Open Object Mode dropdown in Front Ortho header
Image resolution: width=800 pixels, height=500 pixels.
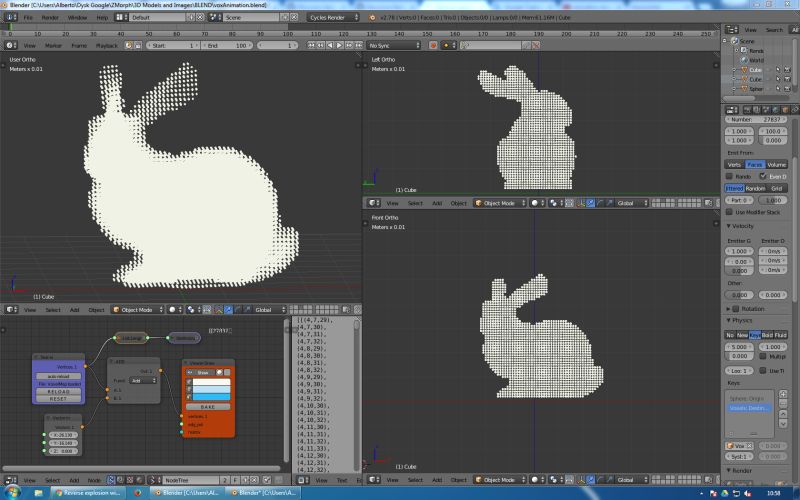point(499,480)
